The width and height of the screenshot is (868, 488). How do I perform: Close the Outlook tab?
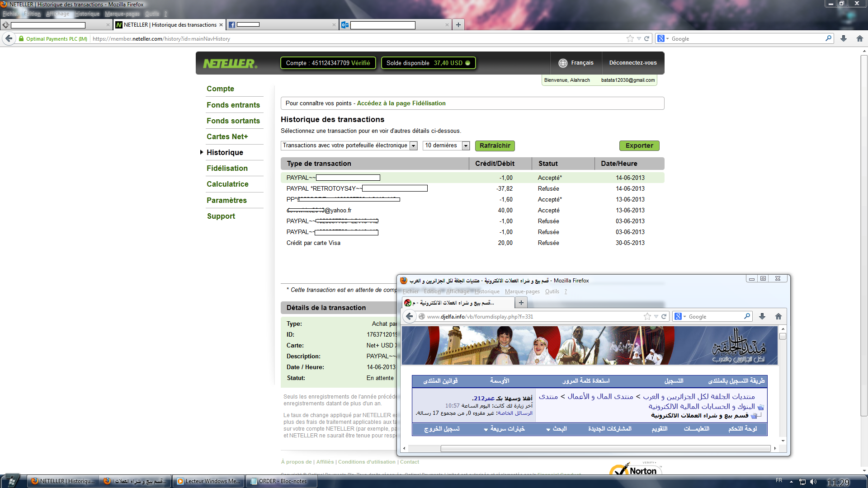pyautogui.click(x=447, y=25)
